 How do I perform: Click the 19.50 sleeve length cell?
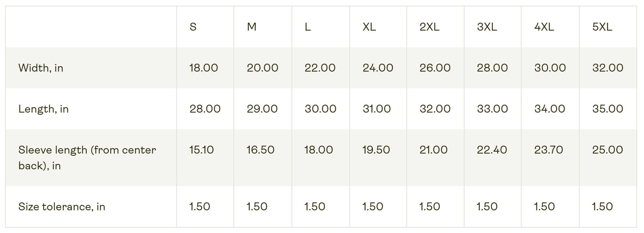point(376,150)
